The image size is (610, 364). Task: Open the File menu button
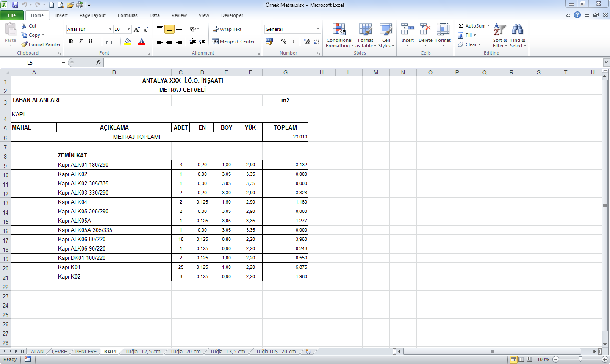point(12,15)
